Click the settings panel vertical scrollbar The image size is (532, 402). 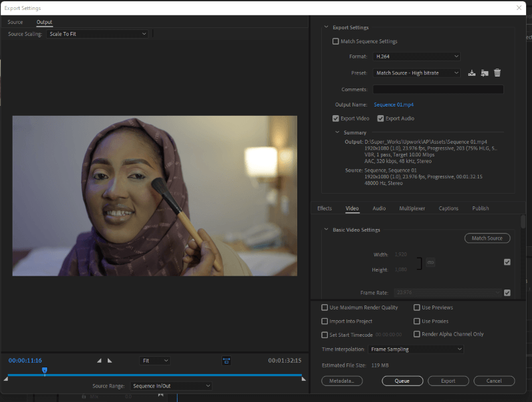tap(523, 222)
